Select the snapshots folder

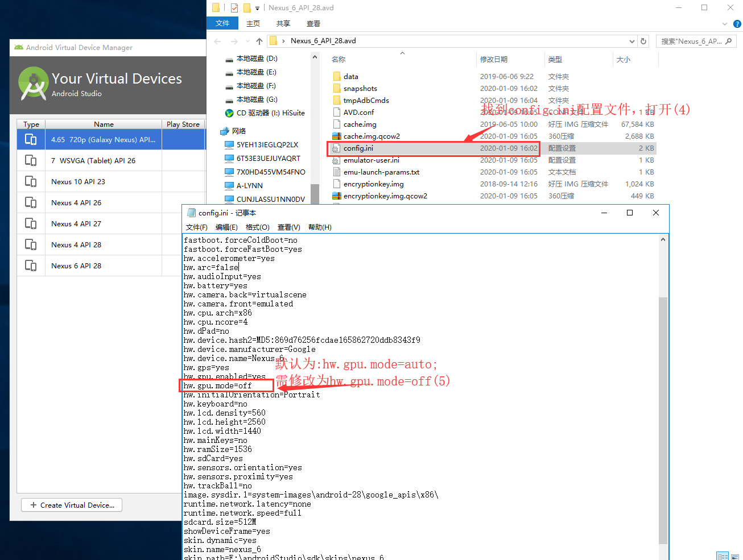click(x=360, y=89)
